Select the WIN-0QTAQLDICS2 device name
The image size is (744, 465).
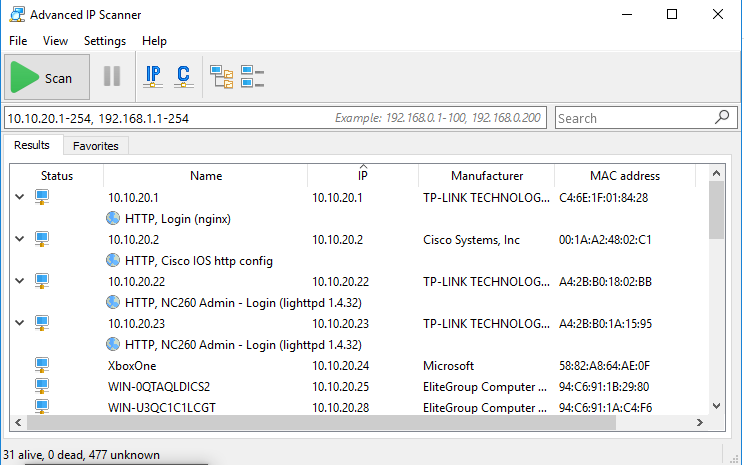159,386
